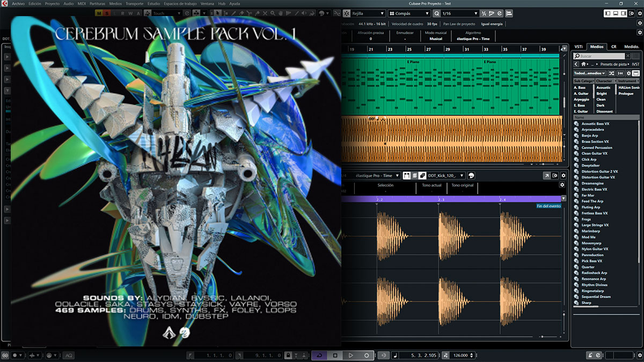Toggle global Solo S button
644x362 pixels.
(107, 13)
